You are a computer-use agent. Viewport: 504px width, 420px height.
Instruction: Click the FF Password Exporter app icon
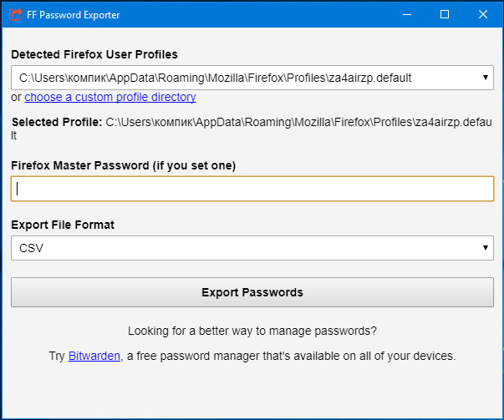click(x=15, y=14)
